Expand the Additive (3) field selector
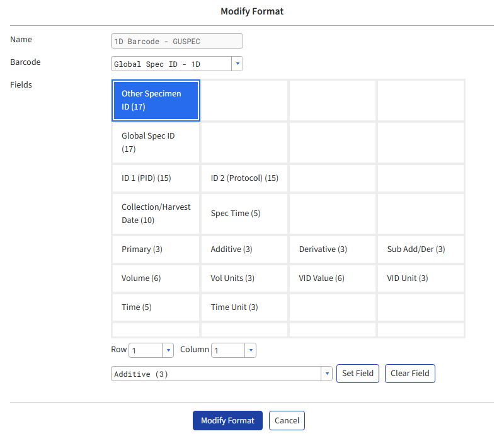The image size is (504, 441). [326, 374]
